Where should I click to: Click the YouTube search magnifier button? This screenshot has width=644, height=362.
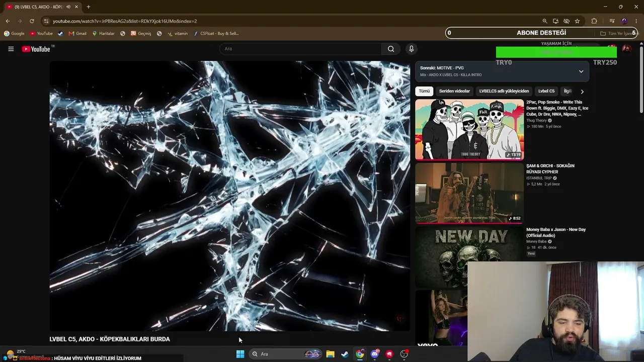pyautogui.click(x=391, y=49)
